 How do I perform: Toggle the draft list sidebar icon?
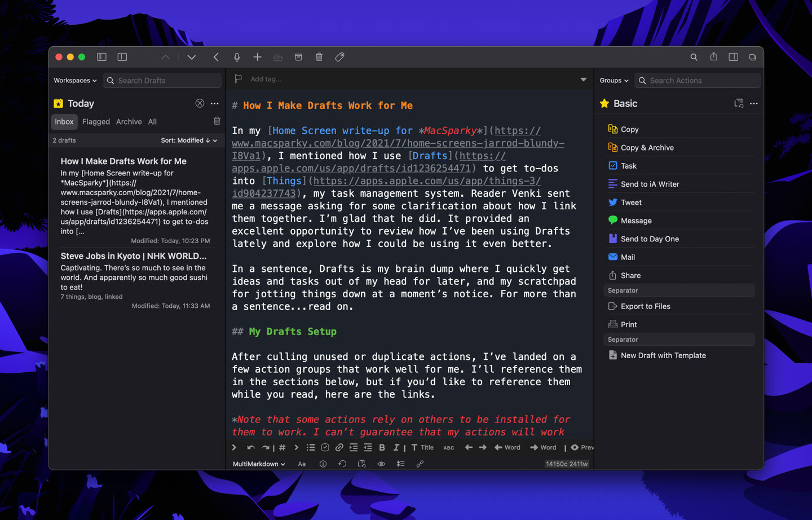click(x=101, y=57)
